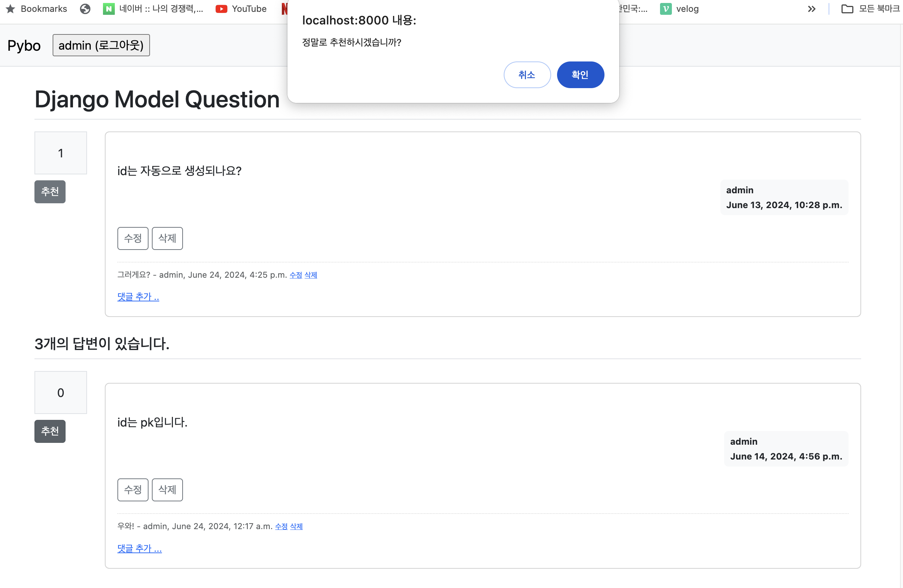This screenshot has height=588, width=903.
Task: Open 댓글 추가 link under answer
Action: click(x=139, y=548)
